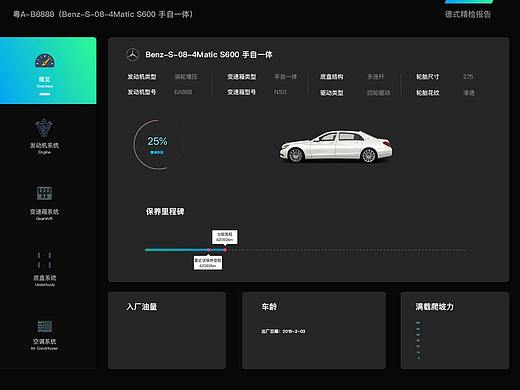Click the last maintenance mileage marker
Screen dimensions: 520x390
coord(209,250)
